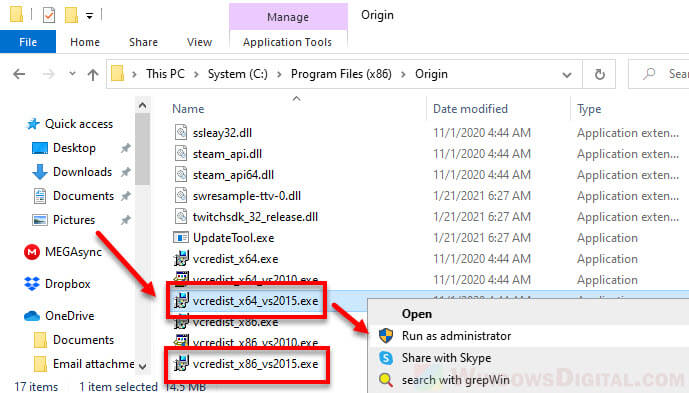Expand the chevron after This PC
This screenshot has height=393, width=689.
196,74
